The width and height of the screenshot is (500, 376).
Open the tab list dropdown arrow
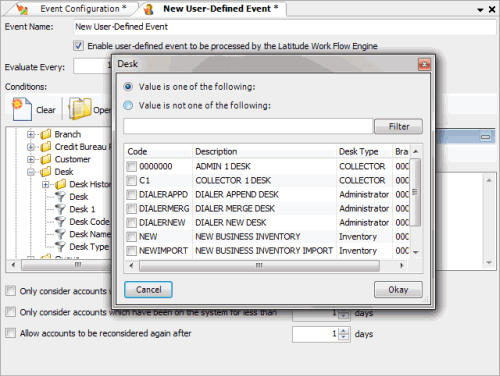tap(480, 10)
